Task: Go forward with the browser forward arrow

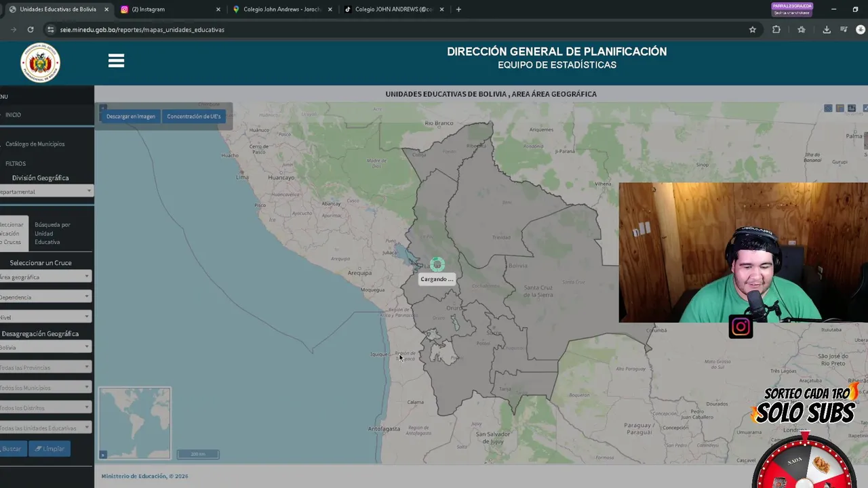Action: pyautogui.click(x=14, y=30)
